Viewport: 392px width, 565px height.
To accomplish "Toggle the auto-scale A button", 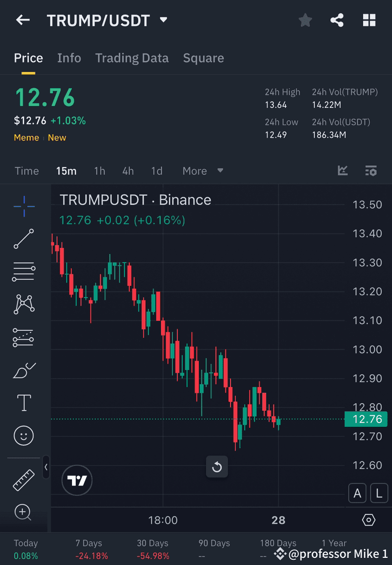I will 357,493.
